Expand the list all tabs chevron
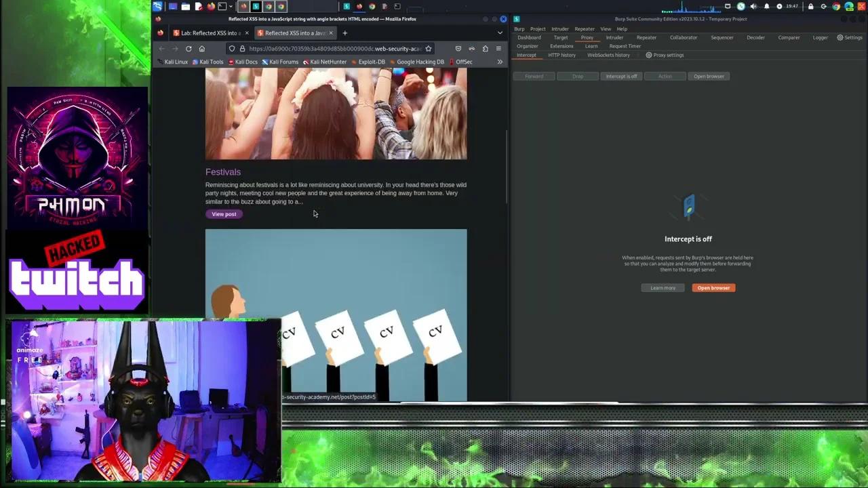This screenshot has height=488, width=868. click(x=500, y=33)
